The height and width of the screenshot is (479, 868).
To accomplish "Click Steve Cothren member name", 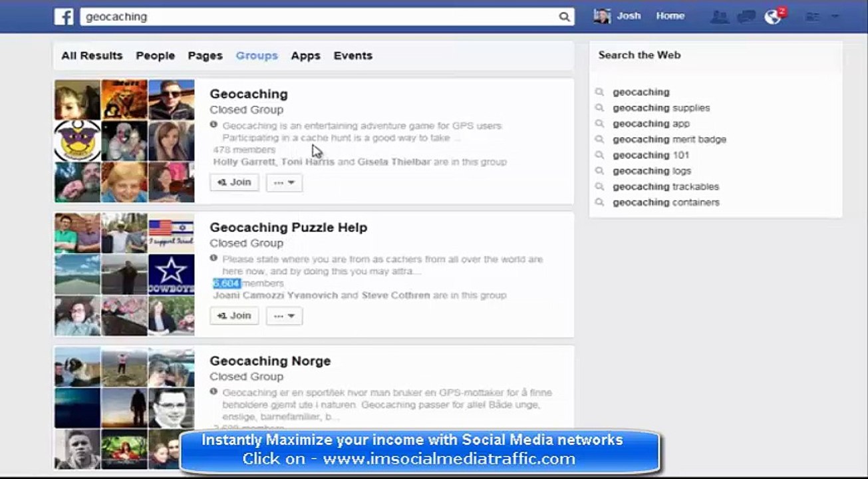I will pyautogui.click(x=396, y=295).
